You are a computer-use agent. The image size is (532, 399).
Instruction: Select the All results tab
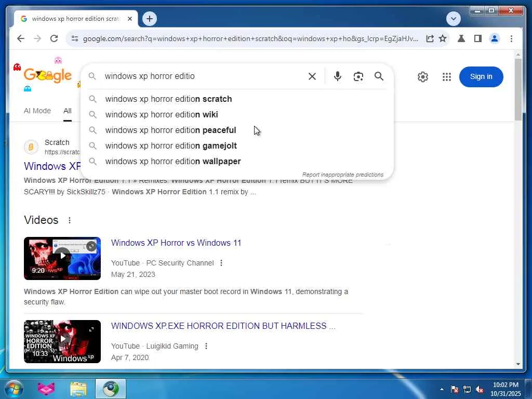pyautogui.click(x=67, y=111)
